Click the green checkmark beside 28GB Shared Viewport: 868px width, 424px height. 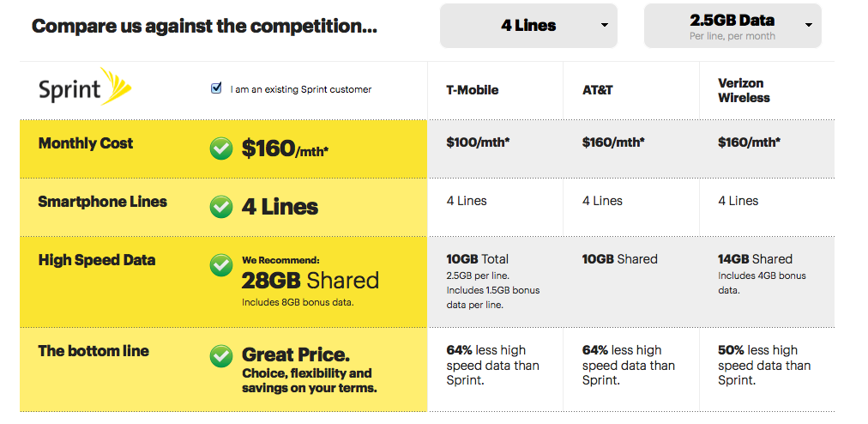click(x=221, y=265)
